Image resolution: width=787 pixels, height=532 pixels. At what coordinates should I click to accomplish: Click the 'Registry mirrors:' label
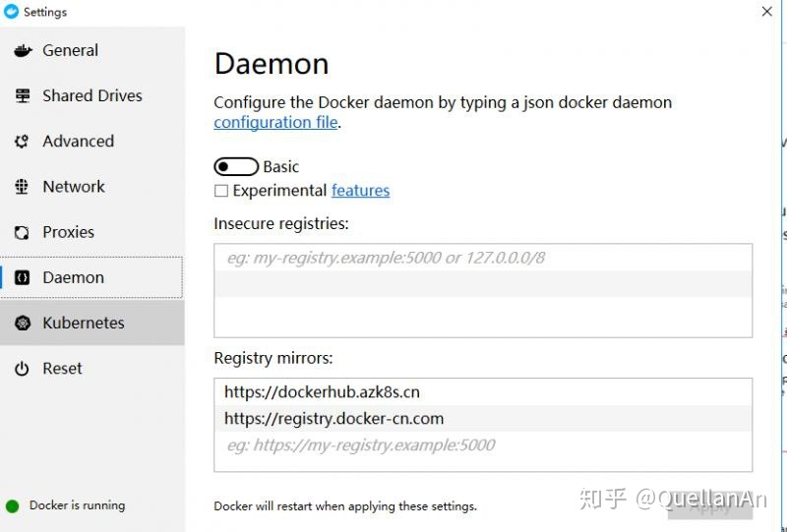pyautogui.click(x=273, y=358)
